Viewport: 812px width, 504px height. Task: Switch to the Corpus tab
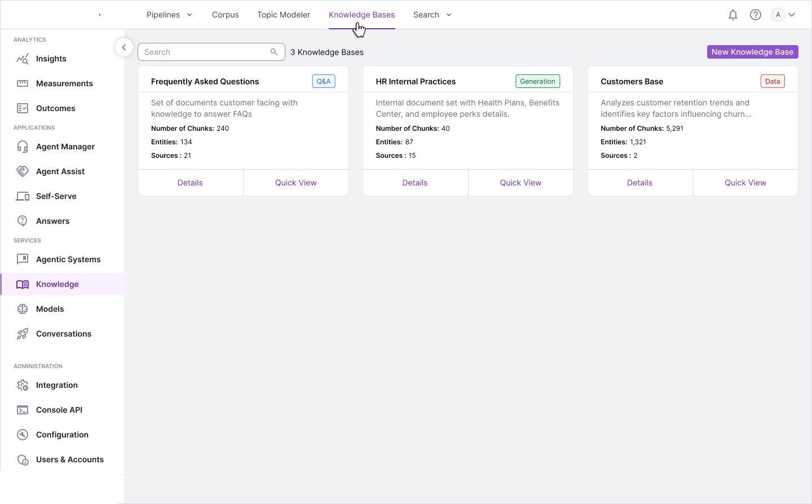coord(226,15)
